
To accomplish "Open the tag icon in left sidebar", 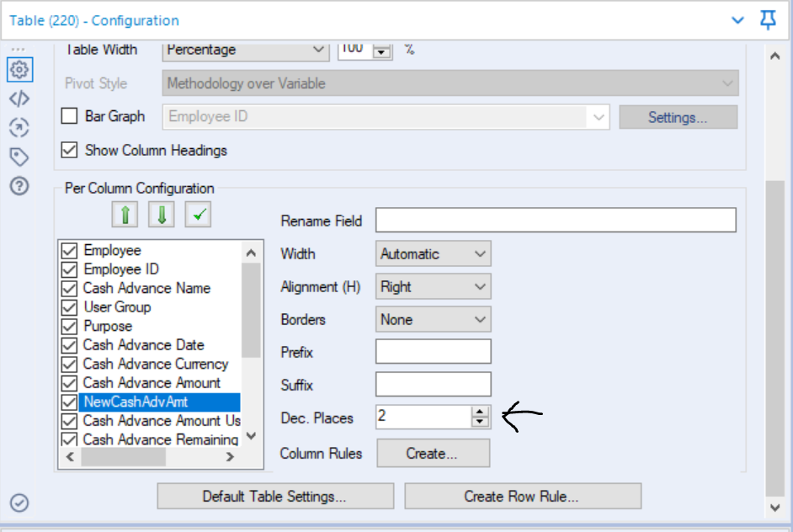I will tap(19, 155).
